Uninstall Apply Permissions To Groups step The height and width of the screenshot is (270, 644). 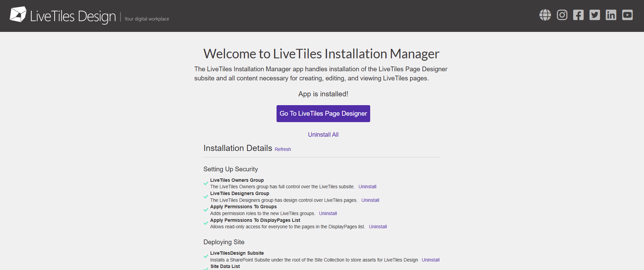click(x=328, y=213)
